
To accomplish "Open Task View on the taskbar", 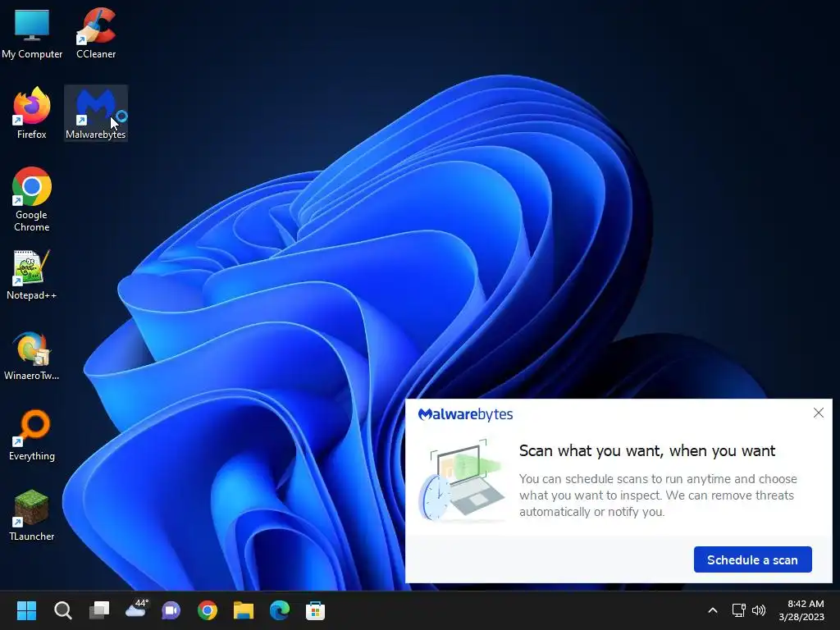I will [99, 610].
